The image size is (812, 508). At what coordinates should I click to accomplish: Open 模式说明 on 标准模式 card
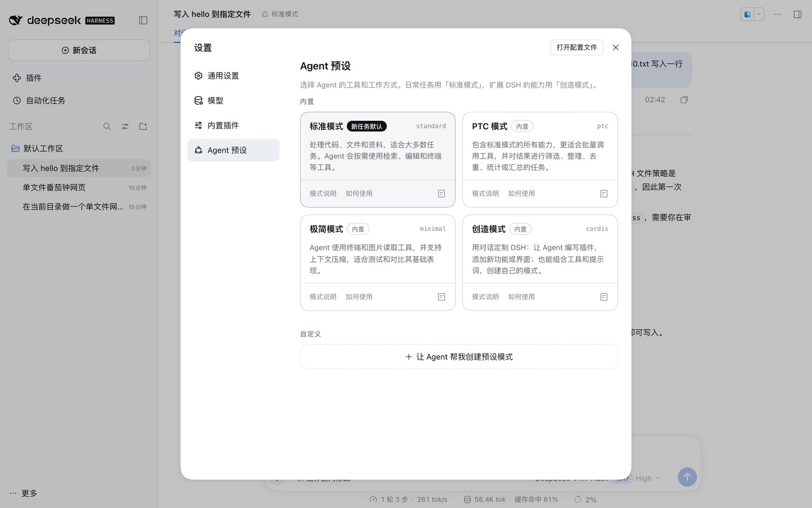click(x=323, y=194)
